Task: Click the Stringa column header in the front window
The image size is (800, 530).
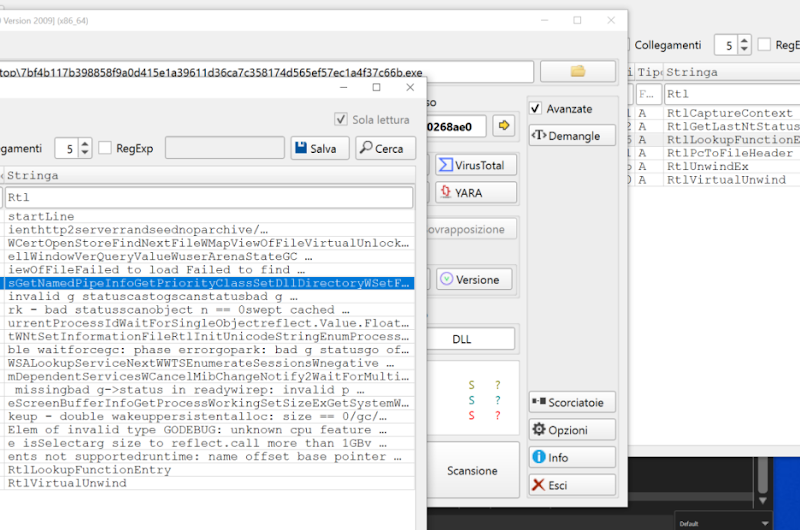Action: click(209, 175)
